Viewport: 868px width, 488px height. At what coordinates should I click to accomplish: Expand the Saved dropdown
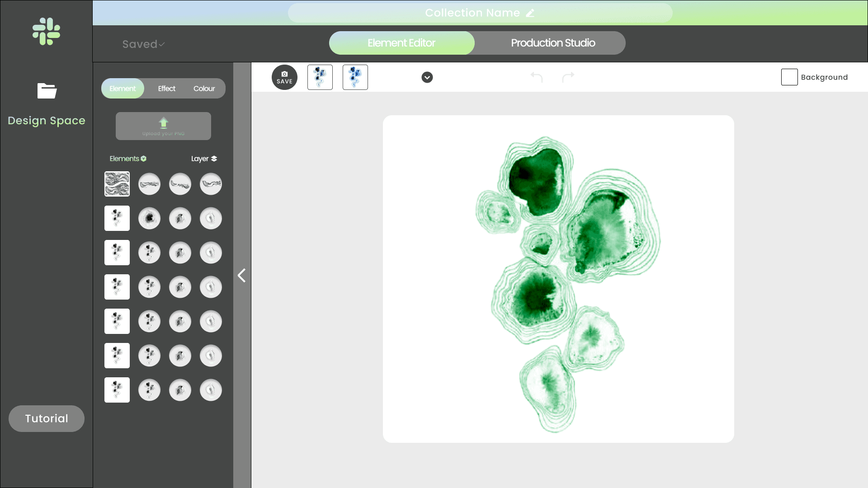tap(143, 44)
